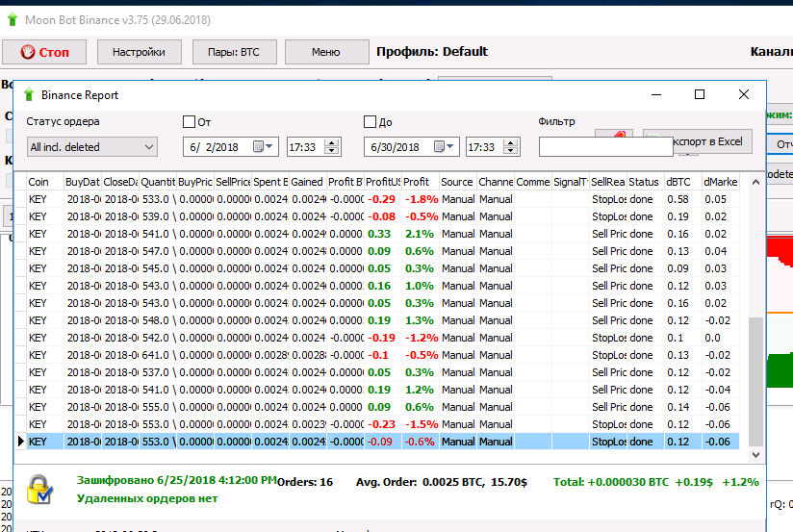The height and width of the screenshot is (532, 793).
Task: Click the green arrow Binance Report icon
Action: click(28, 95)
